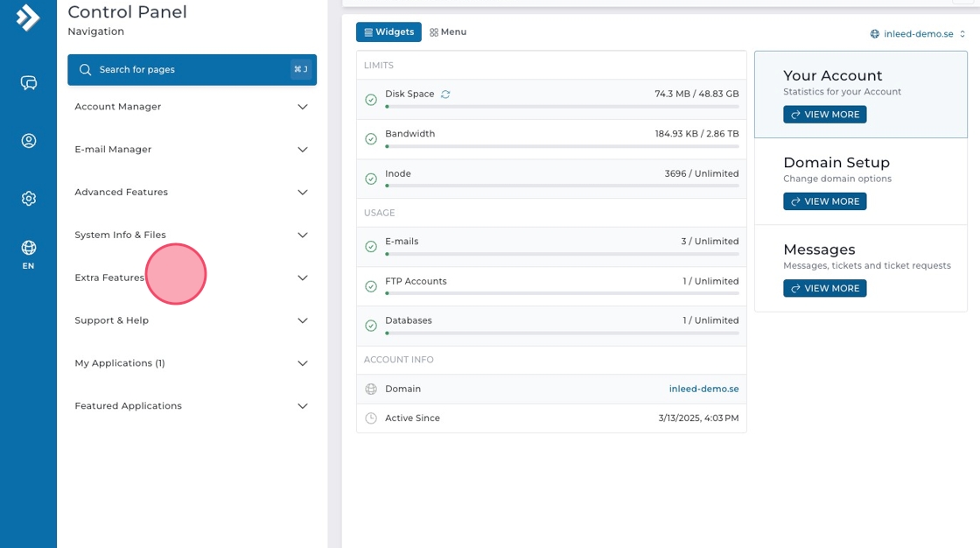Expand the Advanced Features section
The height and width of the screenshot is (548, 980).
coord(192,193)
